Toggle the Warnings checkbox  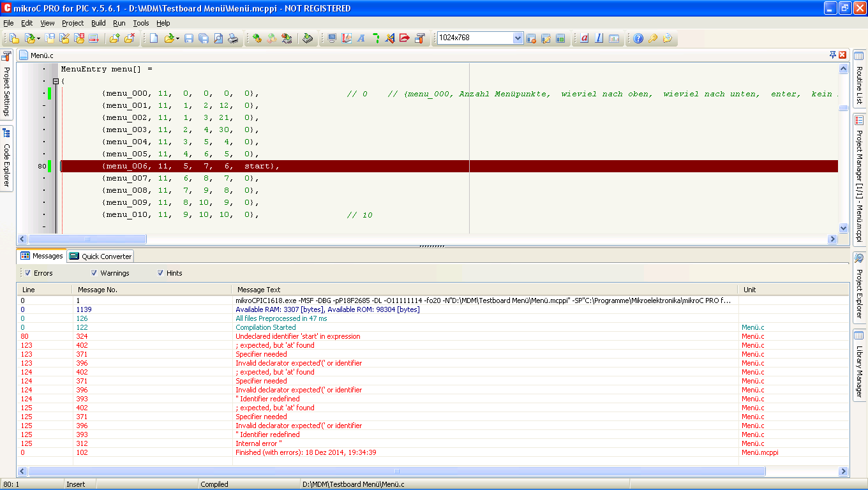[x=94, y=273]
